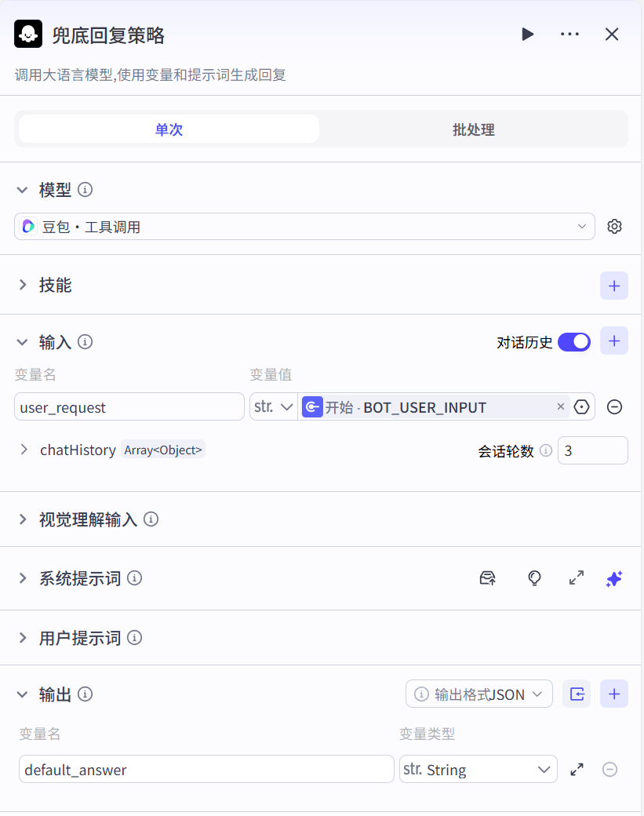The image size is (644, 816).
Task: Switch to the 批处理 tab
Action: [473, 129]
